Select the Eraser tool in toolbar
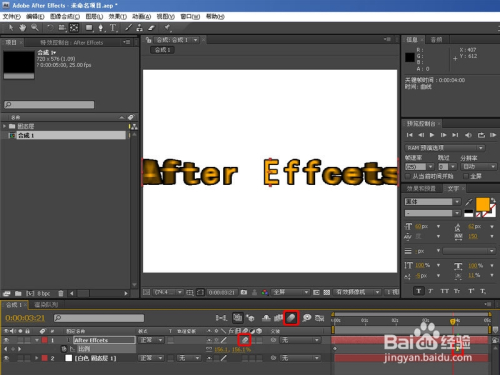 152,28
